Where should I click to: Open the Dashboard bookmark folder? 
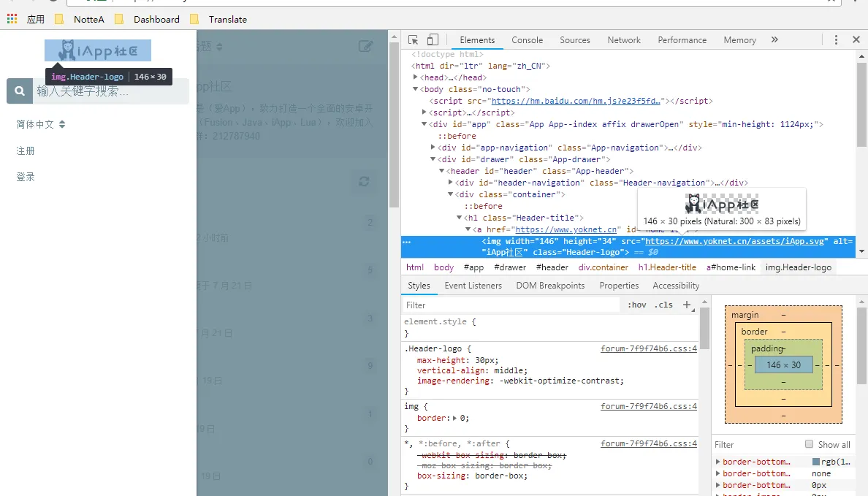(148, 20)
